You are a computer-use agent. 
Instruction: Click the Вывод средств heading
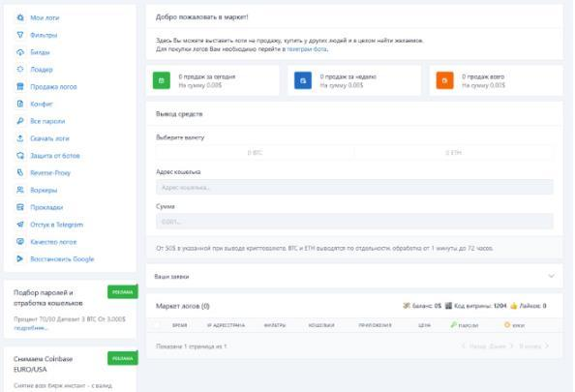[179, 114]
